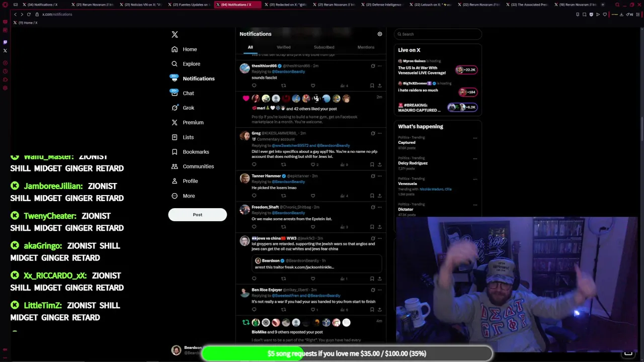Screen dimensions: 644x362
Task: Switch to the Mentions tab
Action: 366,47
